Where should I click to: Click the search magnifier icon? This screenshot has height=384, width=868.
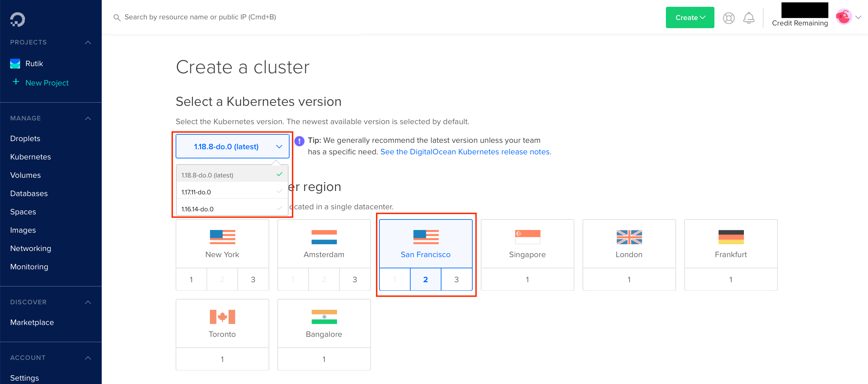pyautogui.click(x=117, y=17)
